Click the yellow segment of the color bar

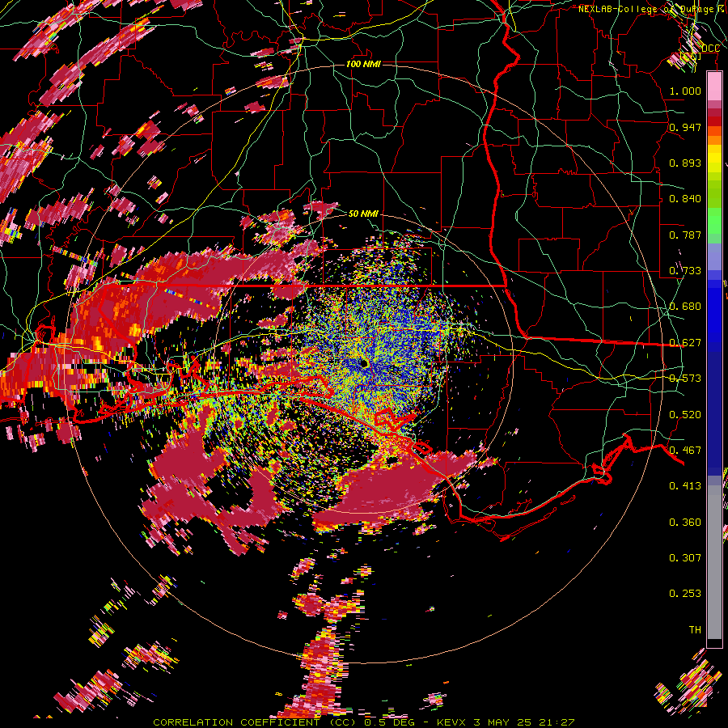point(714,159)
